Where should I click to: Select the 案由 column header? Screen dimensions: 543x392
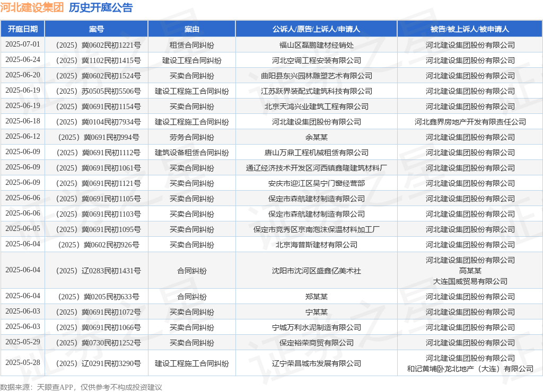192,29
